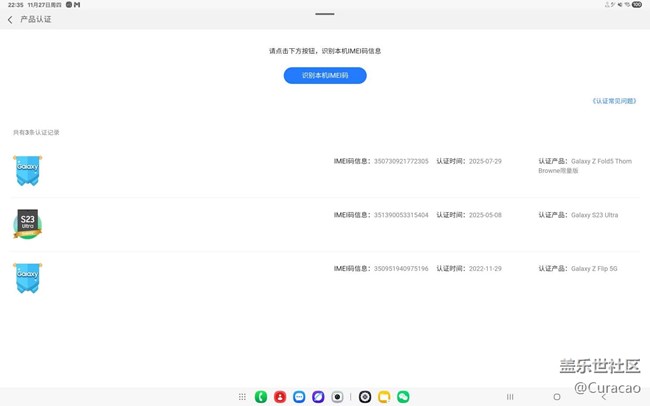Select the IMEI 350730921772305 record
The height and width of the screenshot is (406, 650).
tap(381, 161)
